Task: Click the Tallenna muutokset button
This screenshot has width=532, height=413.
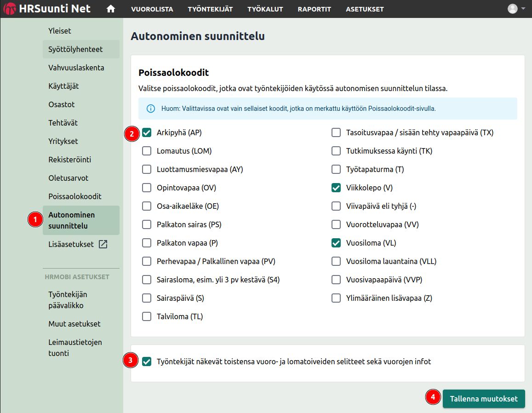Action: click(x=484, y=399)
